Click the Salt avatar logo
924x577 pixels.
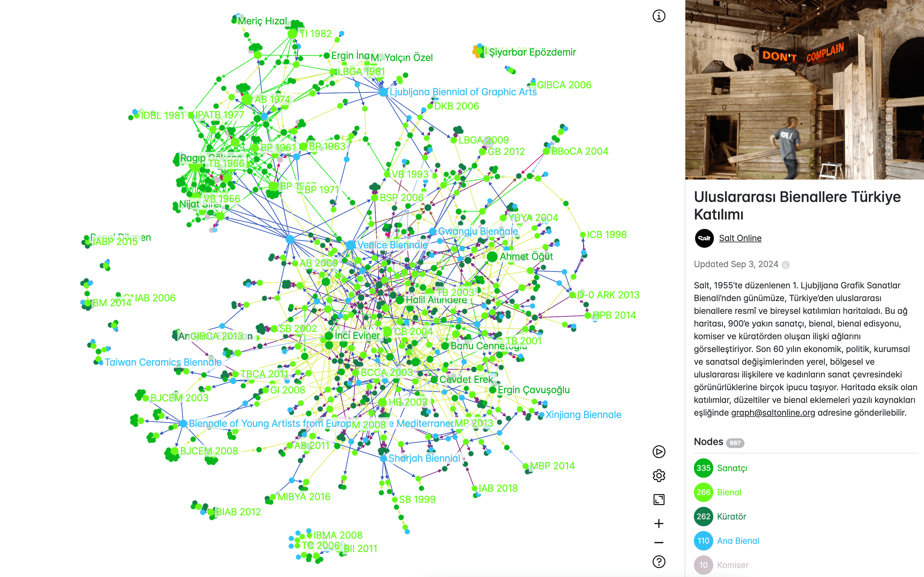(704, 238)
